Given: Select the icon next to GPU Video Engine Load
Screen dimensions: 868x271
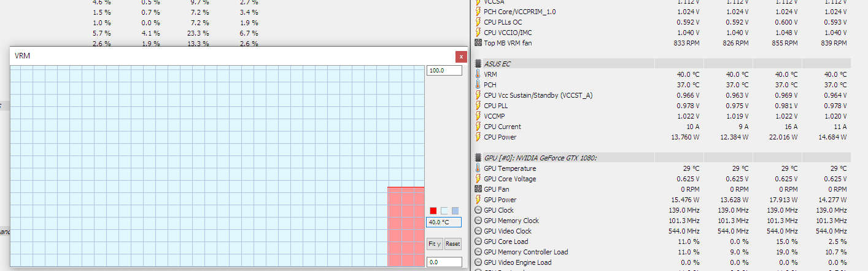Looking at the screenshot, I should pyautogui.click(x=478, y=262).
